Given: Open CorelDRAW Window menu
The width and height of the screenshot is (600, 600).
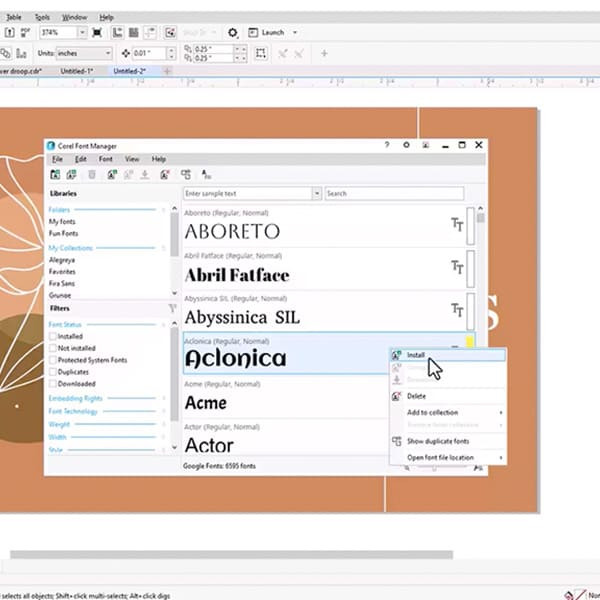Looking at the screenshot, I should tap(75, 18).
